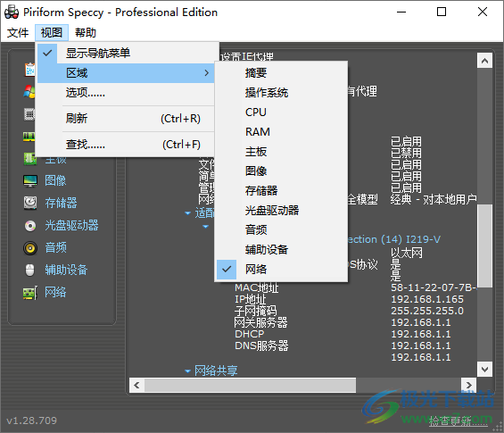Click horizontal scrollbar right arrow

(468, 385)
